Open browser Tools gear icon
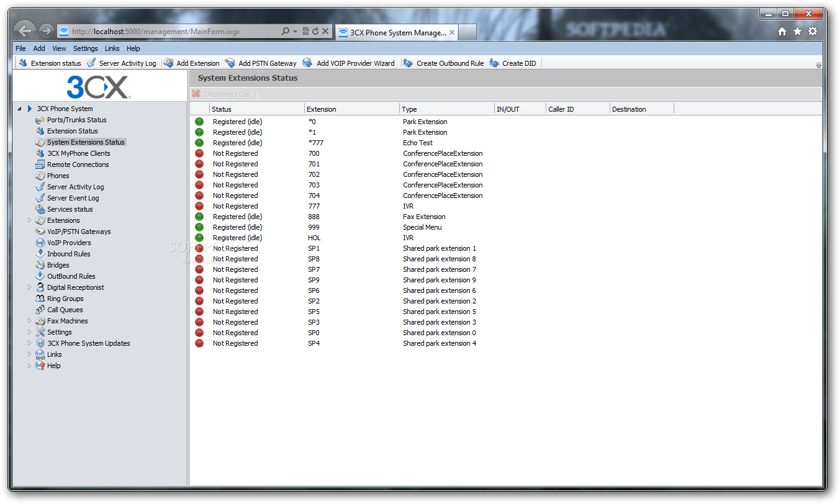The height and width of the screenshot is (504, 840). point(813,32)
